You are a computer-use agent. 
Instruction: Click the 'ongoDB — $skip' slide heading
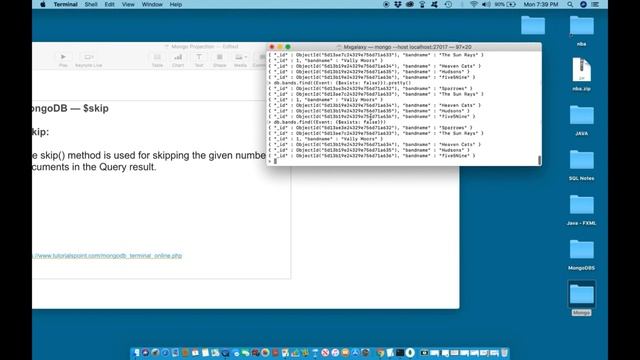tap(70, 108)
